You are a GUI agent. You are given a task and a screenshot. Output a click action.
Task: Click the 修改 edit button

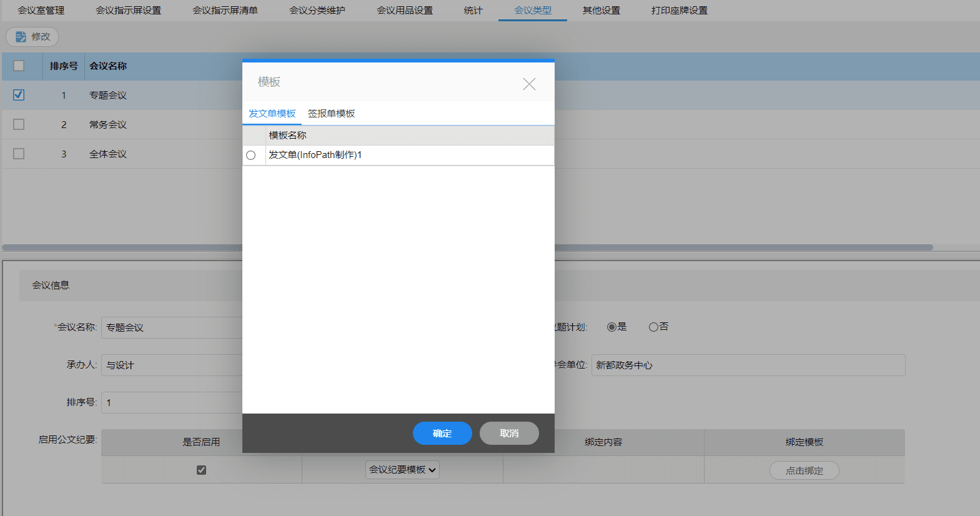point(32,37)
